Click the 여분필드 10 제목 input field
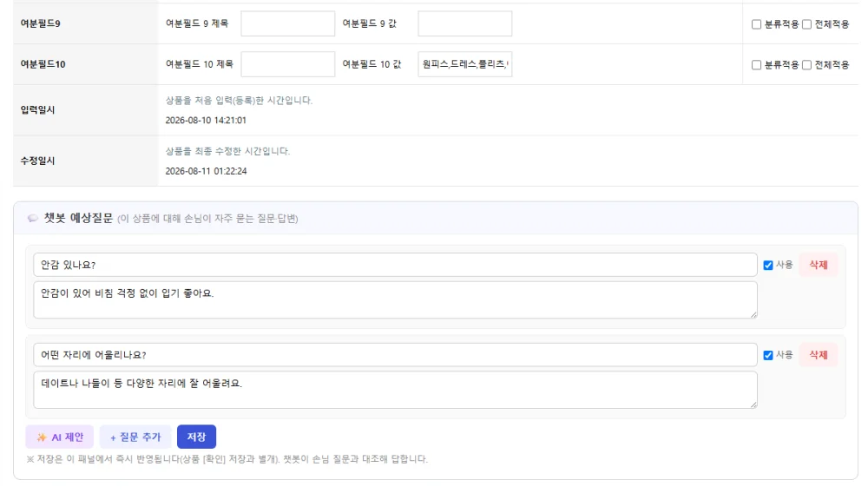The width and height of the screenshot is (868, 493). [288, 64]
